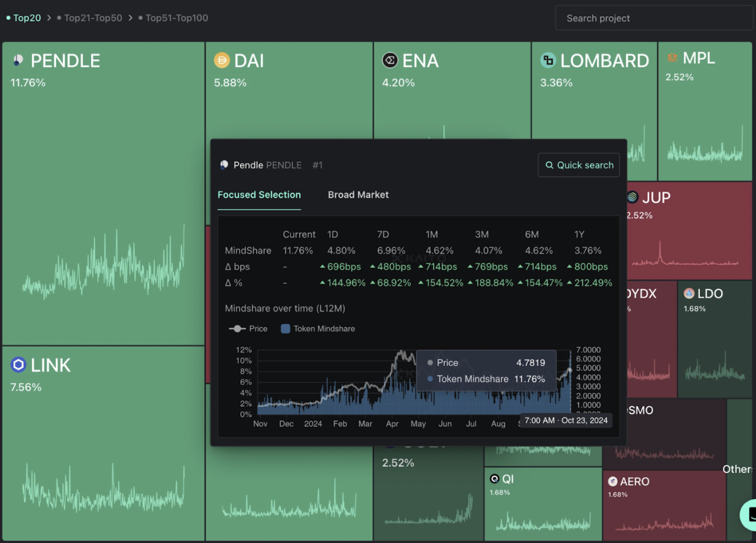The image size is (756, 543).
Task: Select the Top20 breadcrumb filter
Action: pos(26,18)
